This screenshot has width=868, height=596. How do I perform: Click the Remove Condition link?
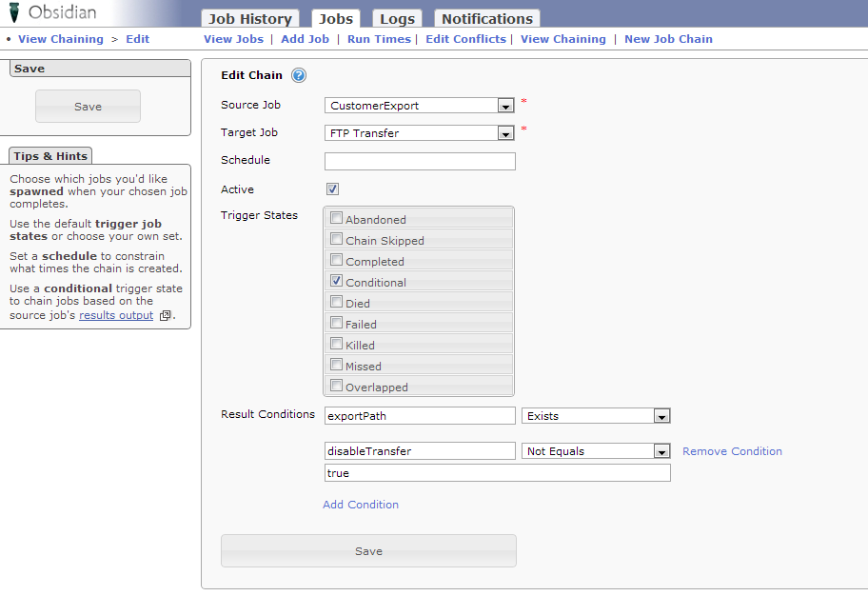tap(732, 451)
